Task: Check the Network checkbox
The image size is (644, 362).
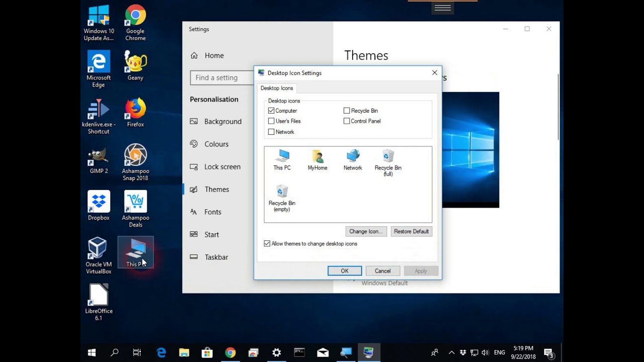Action: pyautogui.click(x=271, y=132)
